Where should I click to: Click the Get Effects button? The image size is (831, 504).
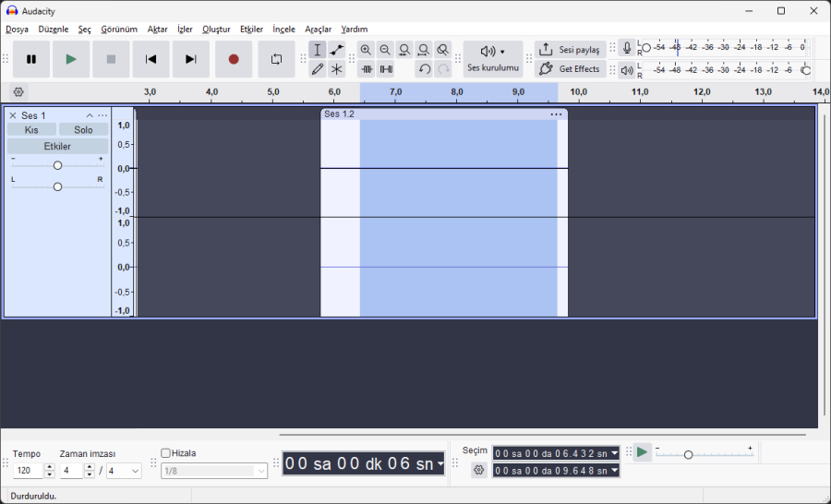click(x=570, y=69)
